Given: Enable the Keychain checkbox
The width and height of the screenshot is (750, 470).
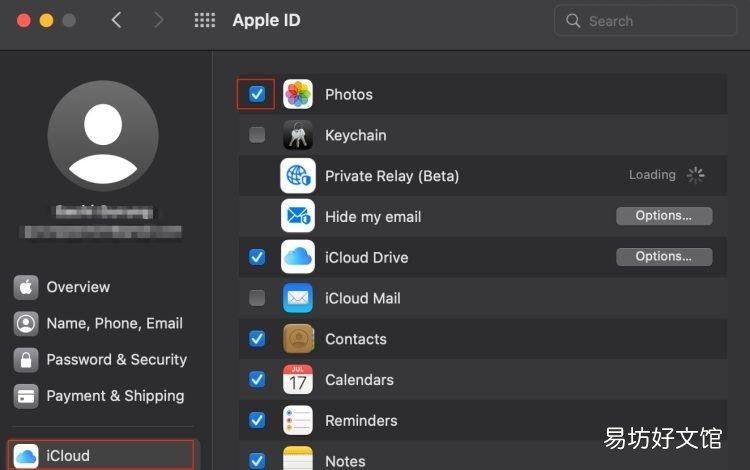Looking at the screenshot, I should pos(257,135).
